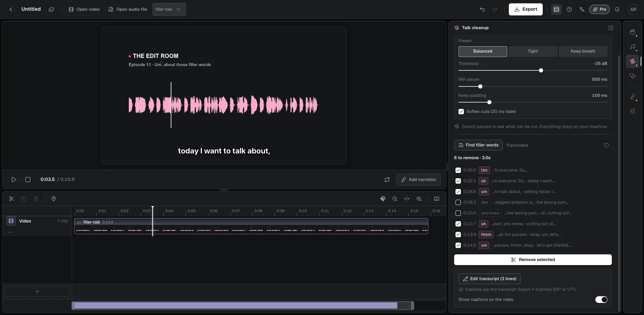Click Remove selected button
Screen dimensions: 644x315
(533, 260)
